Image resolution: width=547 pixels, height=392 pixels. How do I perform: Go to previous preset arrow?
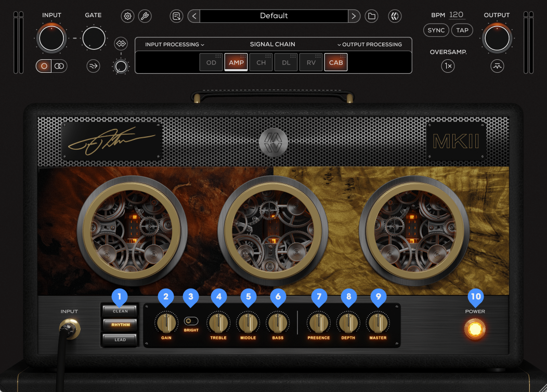tap(194, 16)
